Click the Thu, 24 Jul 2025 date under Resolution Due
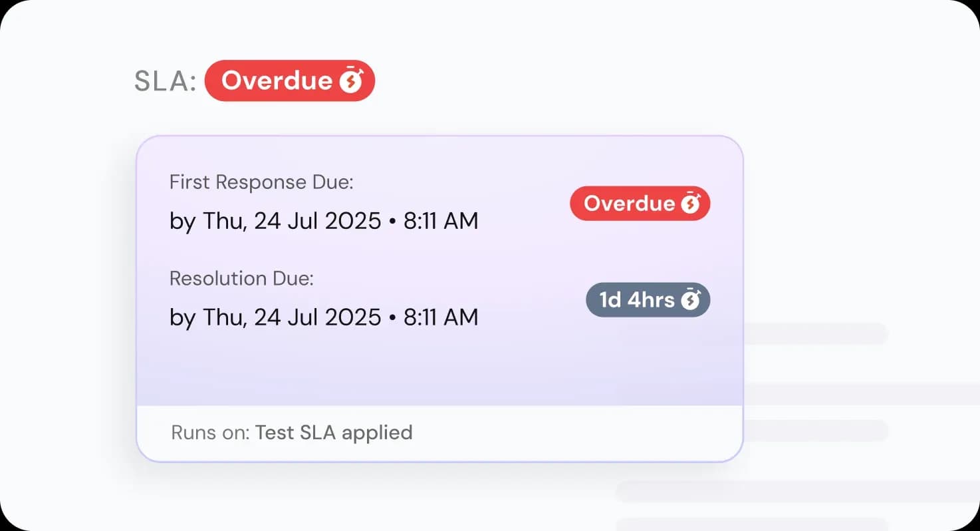The image size is (980, 531). 292,317
